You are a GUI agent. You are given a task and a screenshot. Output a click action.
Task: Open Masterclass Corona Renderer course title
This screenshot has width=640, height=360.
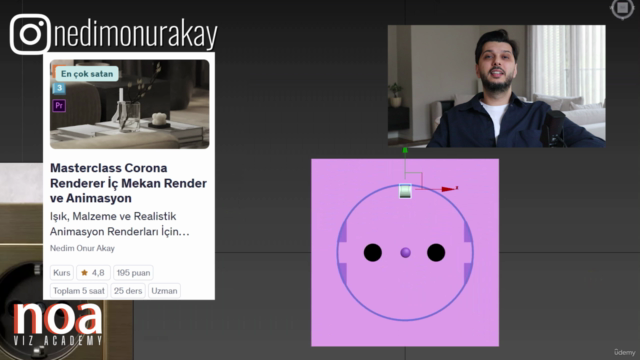point(128,183)
